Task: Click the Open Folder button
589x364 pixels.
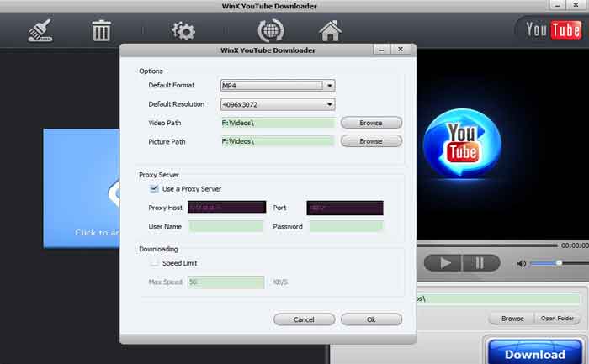Action: coord(557,319)
